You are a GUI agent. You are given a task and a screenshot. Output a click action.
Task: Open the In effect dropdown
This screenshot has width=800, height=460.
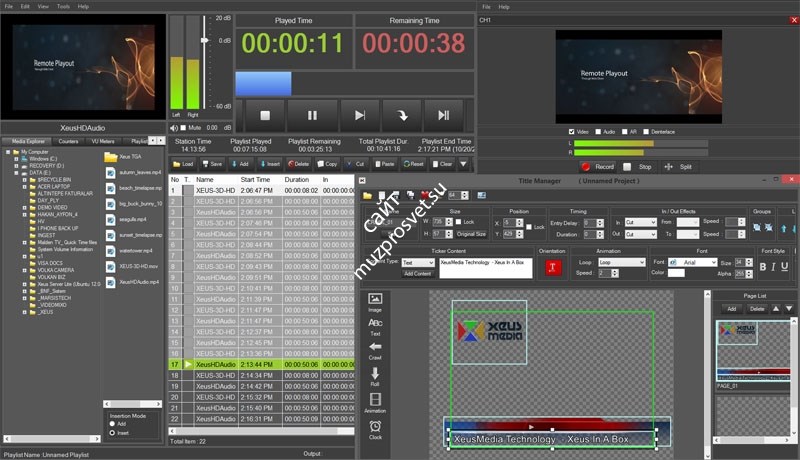pyautogui.click(x=641, y=222)
